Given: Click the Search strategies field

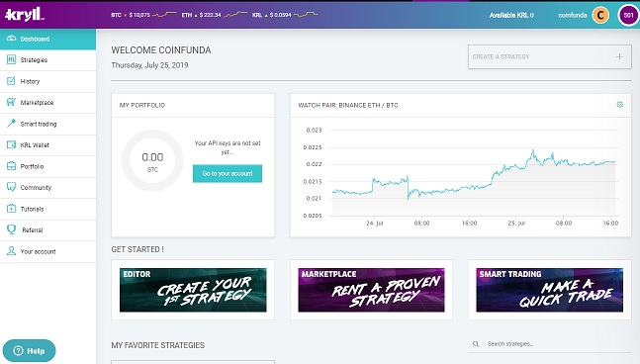Looking at the screenshot, I should (x=549, y=344).
